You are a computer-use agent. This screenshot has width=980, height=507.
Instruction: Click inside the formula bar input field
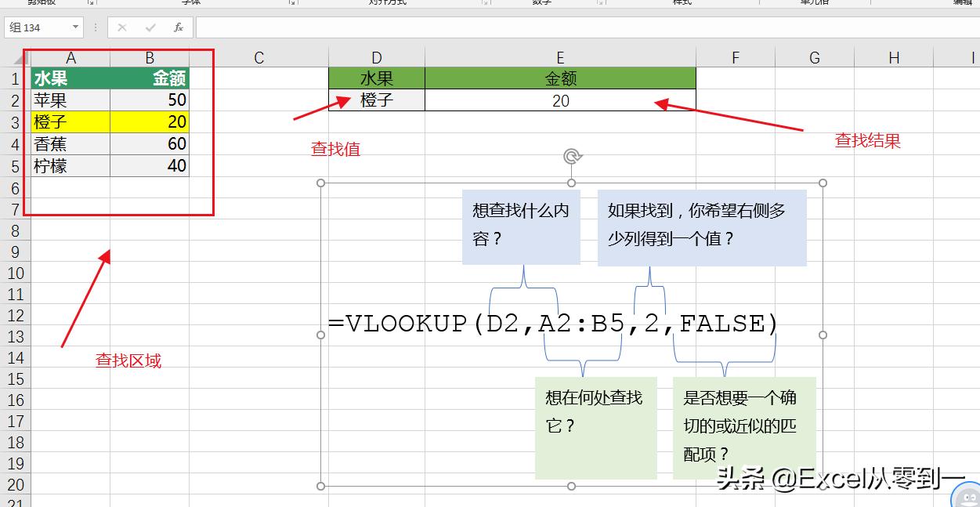(392, 27)
